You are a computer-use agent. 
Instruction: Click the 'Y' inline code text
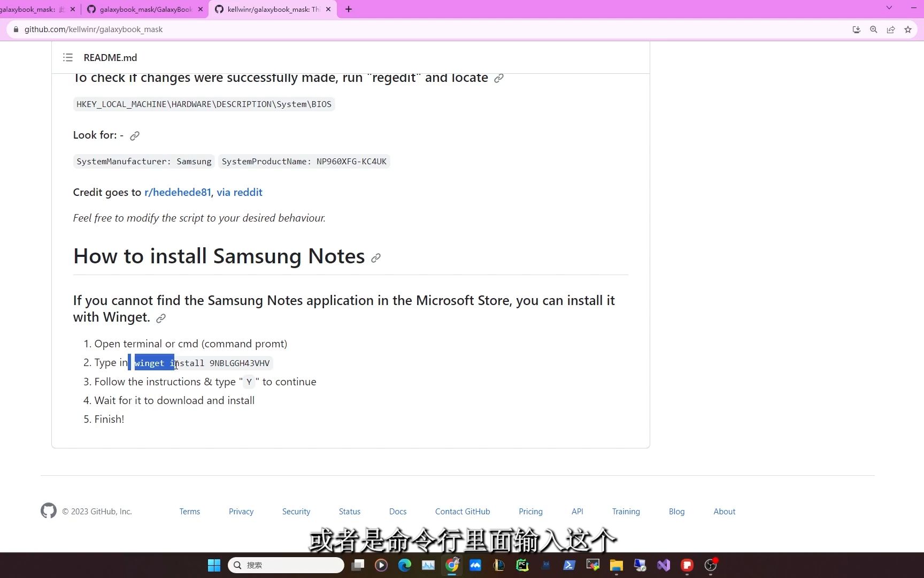tap(249, 382)
